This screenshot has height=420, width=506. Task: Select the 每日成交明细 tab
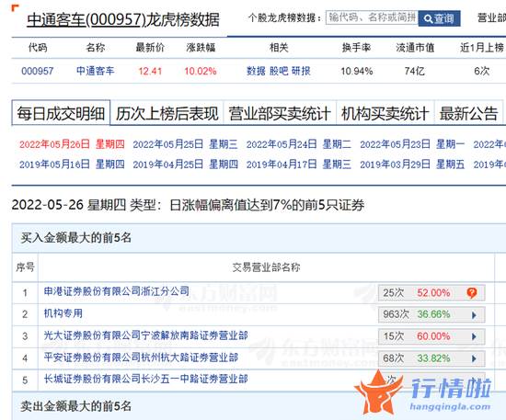pyautogui.click(x=61, y=113)
